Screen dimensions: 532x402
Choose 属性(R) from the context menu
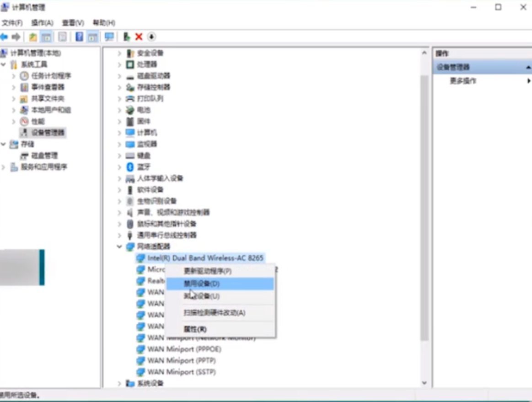[220, 329]
